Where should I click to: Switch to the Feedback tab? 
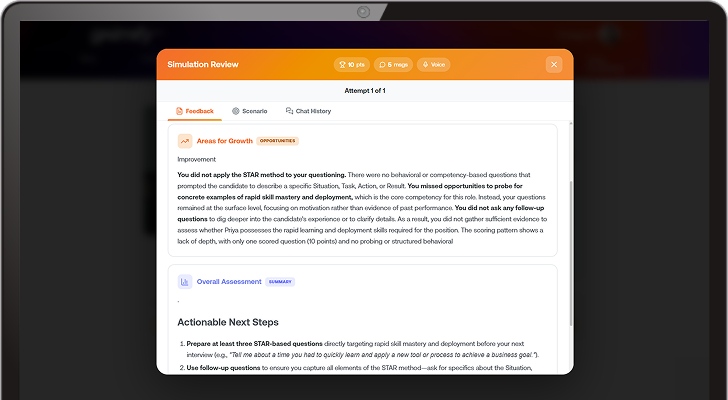point(195,111)
